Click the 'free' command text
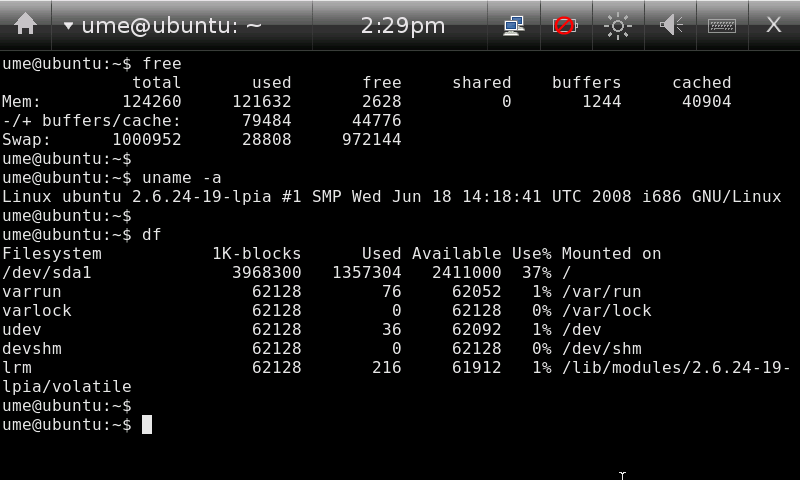The height and width of the screenshot is (480, 800). (162, 64)
